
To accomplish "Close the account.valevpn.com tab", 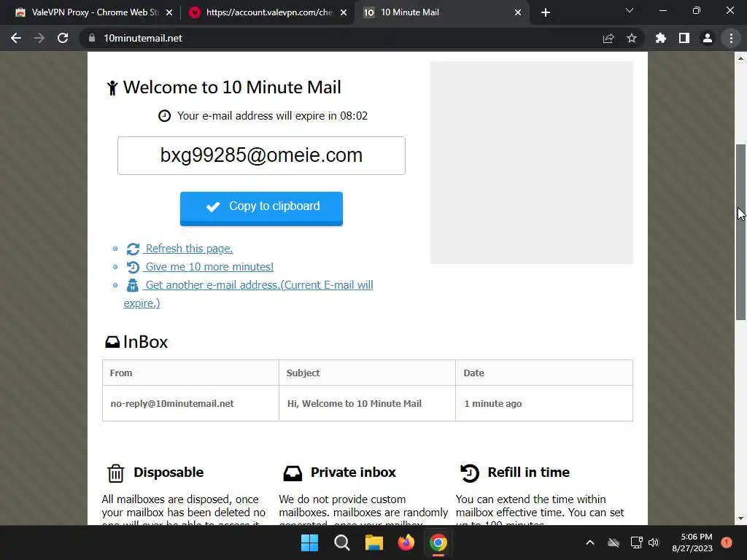I will pos(344,12).
